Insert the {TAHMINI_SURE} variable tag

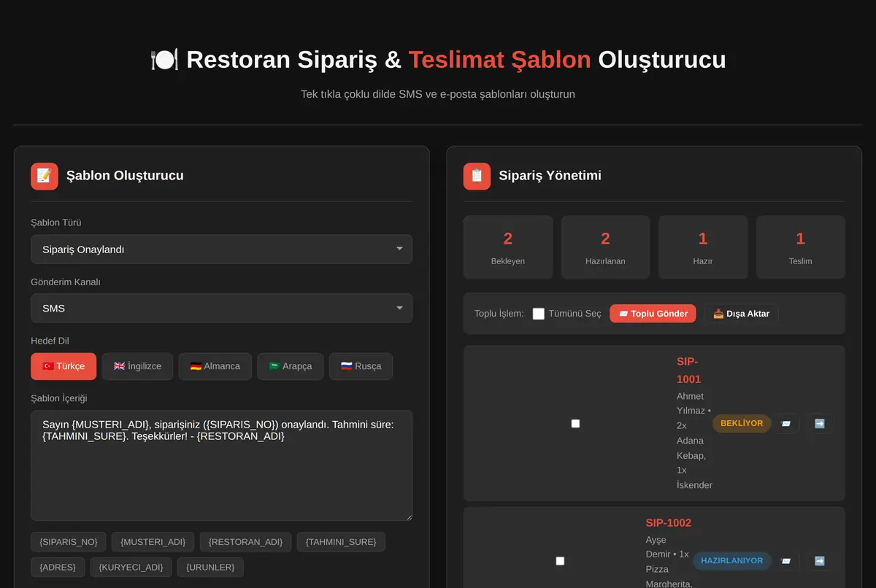point(341,542)
